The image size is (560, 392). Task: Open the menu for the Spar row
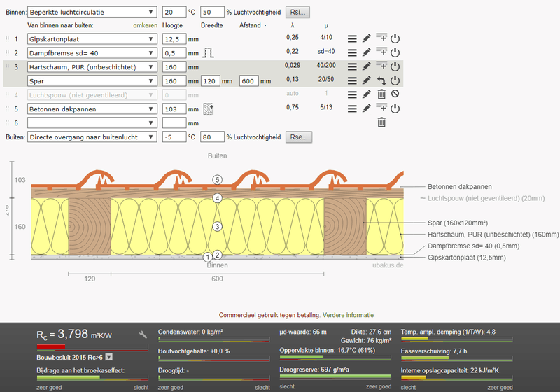tap(352, 80)
